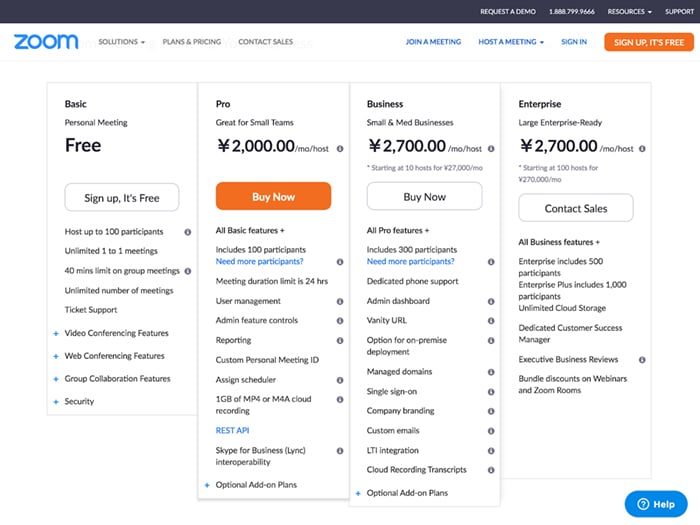
Task: Show info for 40 mins limit on group meetings
Action: [188, 271]
